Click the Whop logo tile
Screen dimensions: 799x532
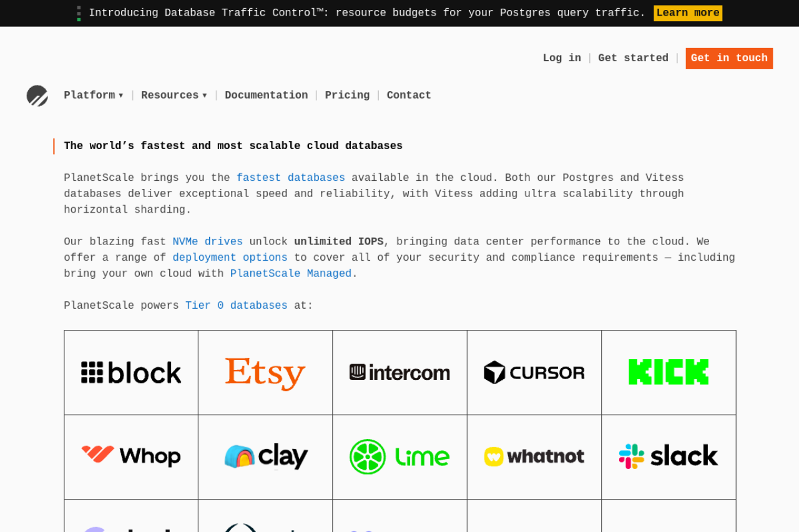pos(131,457)
